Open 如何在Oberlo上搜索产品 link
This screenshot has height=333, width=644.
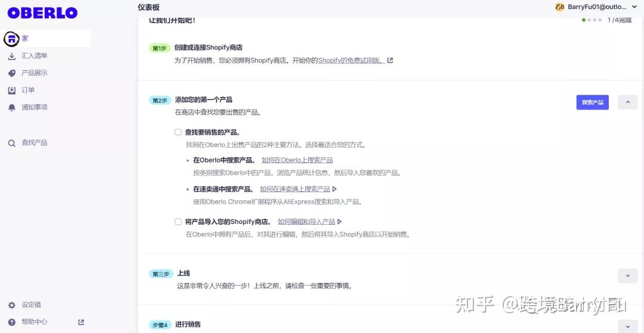pos(298,160)
